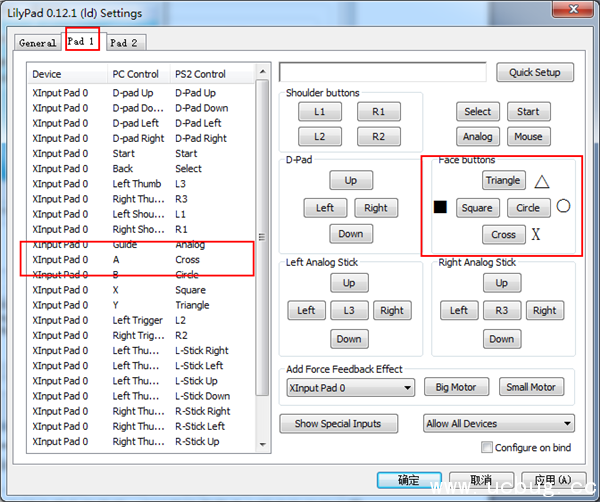Bind Right Analog Stick Right
600x502 pixels.
tap(545, 310)
